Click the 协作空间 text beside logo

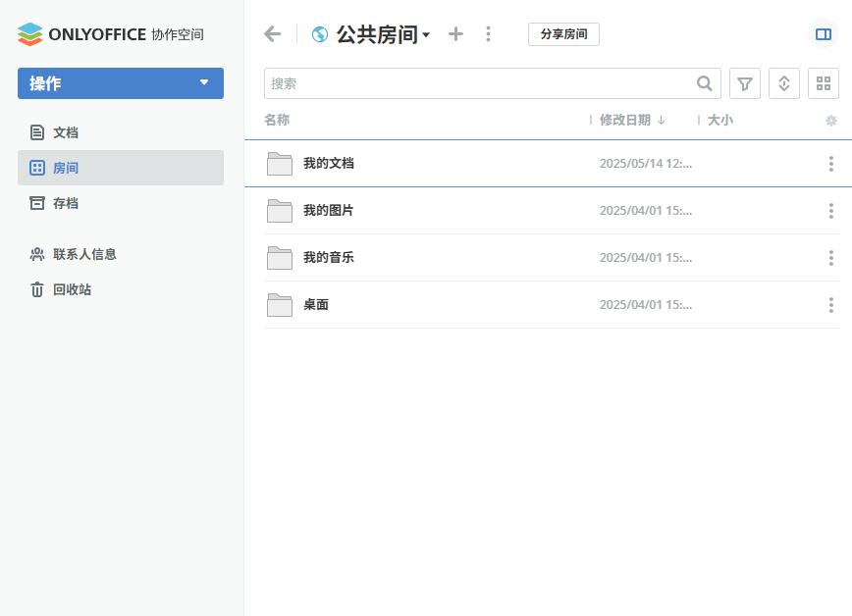(178, 34)
